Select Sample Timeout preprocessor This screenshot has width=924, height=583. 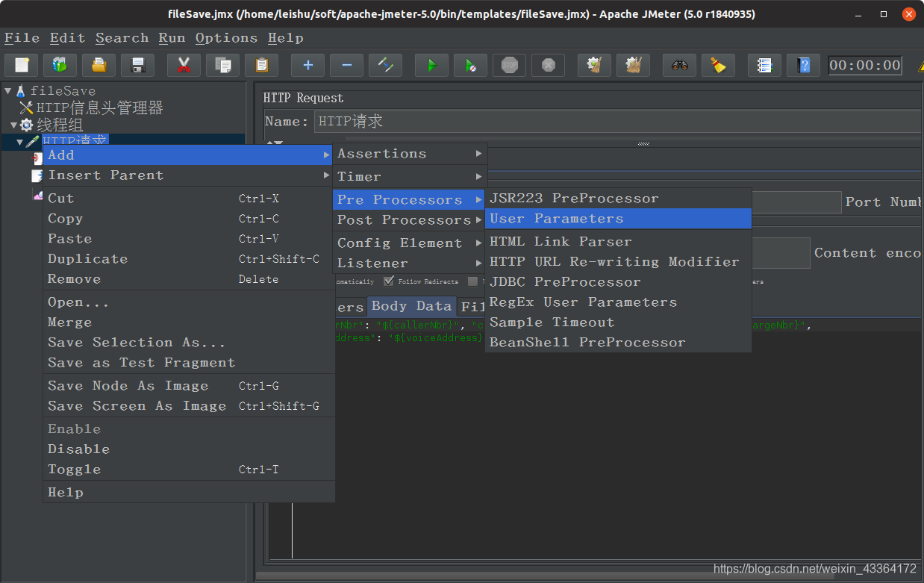pyautogui.click(x=618, y=322)
